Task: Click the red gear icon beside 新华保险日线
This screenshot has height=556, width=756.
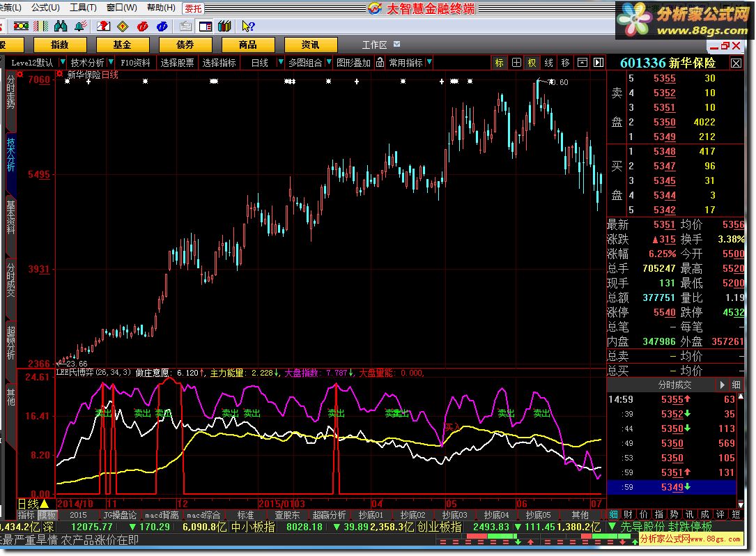Action: tap(60, 74)
